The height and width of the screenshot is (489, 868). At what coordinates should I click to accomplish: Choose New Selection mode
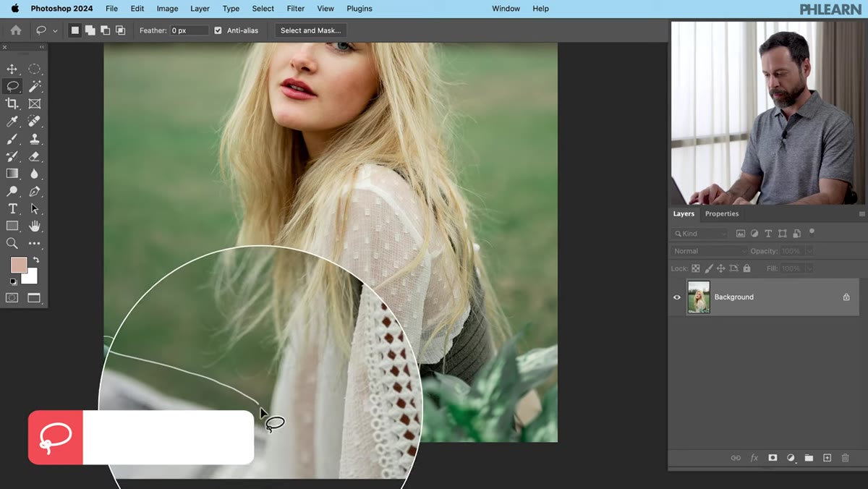pyautogui.click(x=75, y=30)
